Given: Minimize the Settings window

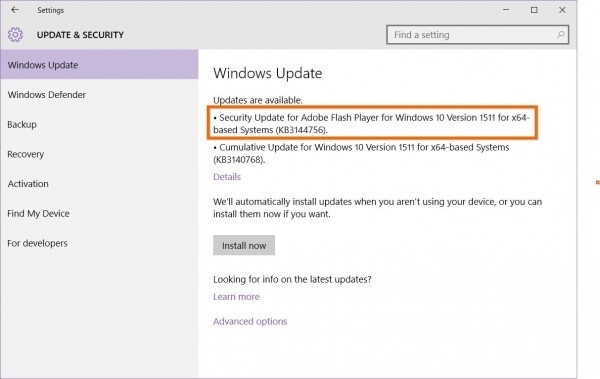Looking at the screenshot, I should tap(506, 10).
